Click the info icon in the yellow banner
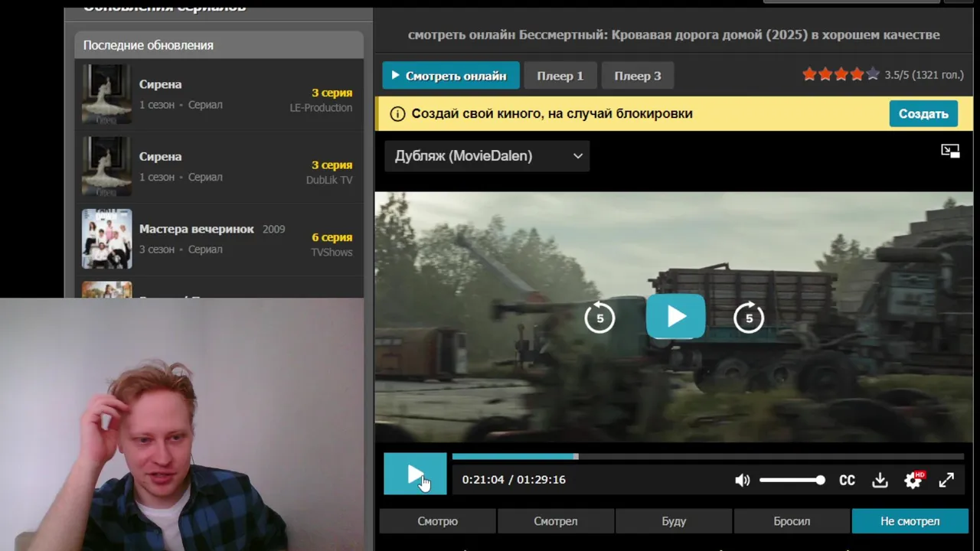980x551 pixels. pos(397,114)
